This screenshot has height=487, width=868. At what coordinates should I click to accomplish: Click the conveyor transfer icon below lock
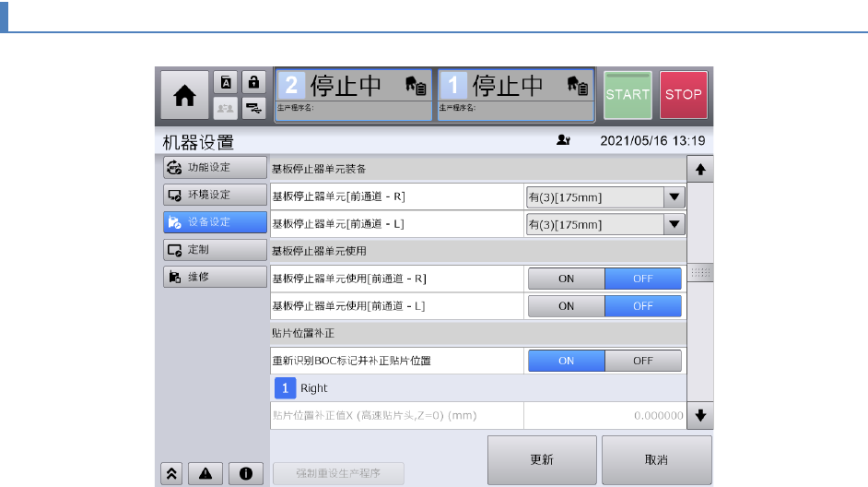(x=253, y=108)
